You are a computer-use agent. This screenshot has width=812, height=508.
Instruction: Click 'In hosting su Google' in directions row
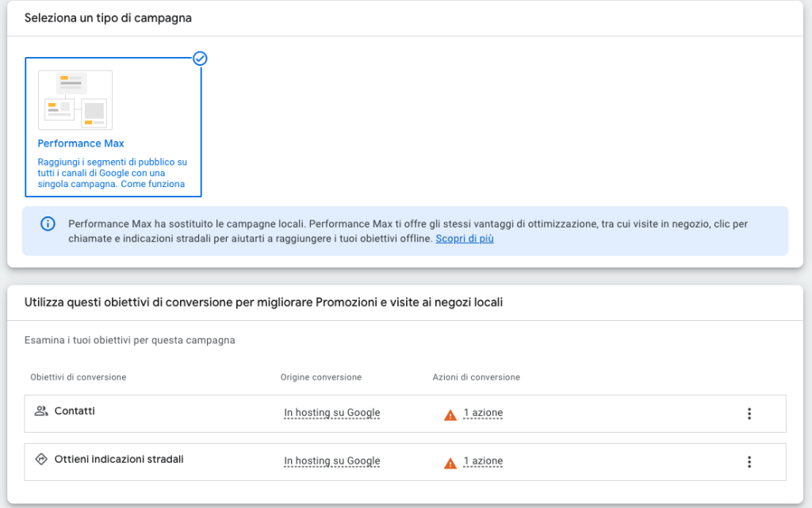[x=332, y=461]
